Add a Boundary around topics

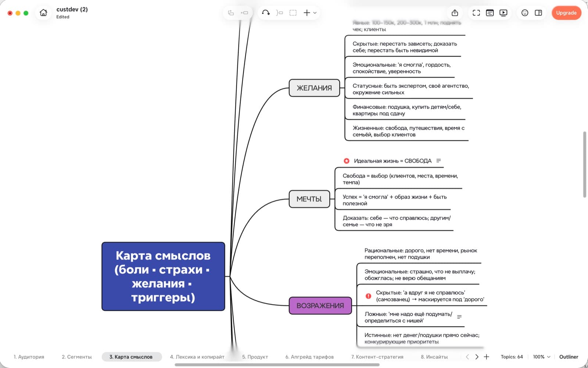pos(293,13)
